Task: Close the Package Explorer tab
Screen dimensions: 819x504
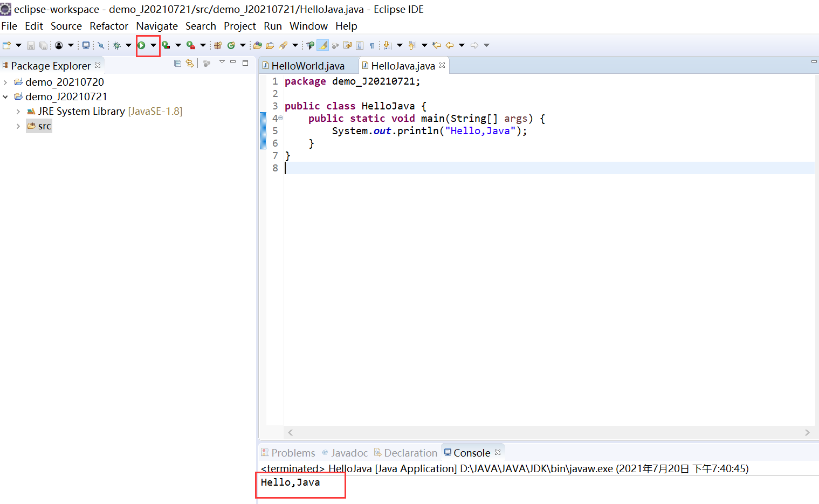Action: (x=98, y=65)
